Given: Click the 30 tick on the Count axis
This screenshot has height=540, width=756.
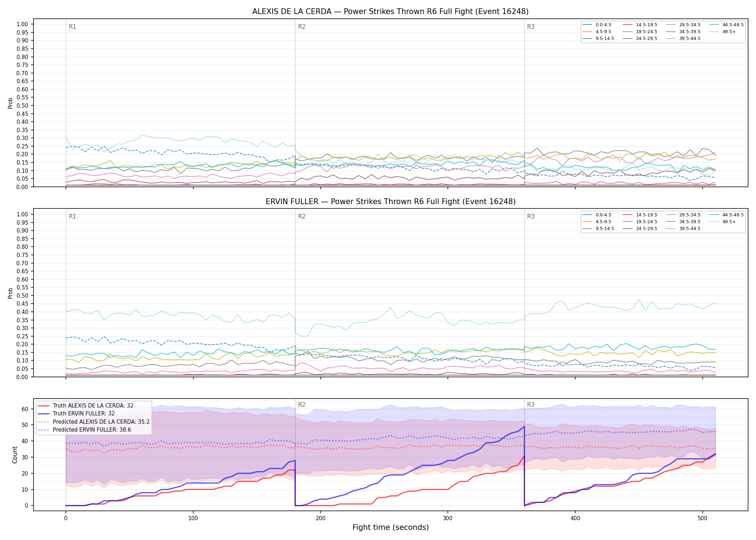Looking at the screenshot, I should [25, 457].
